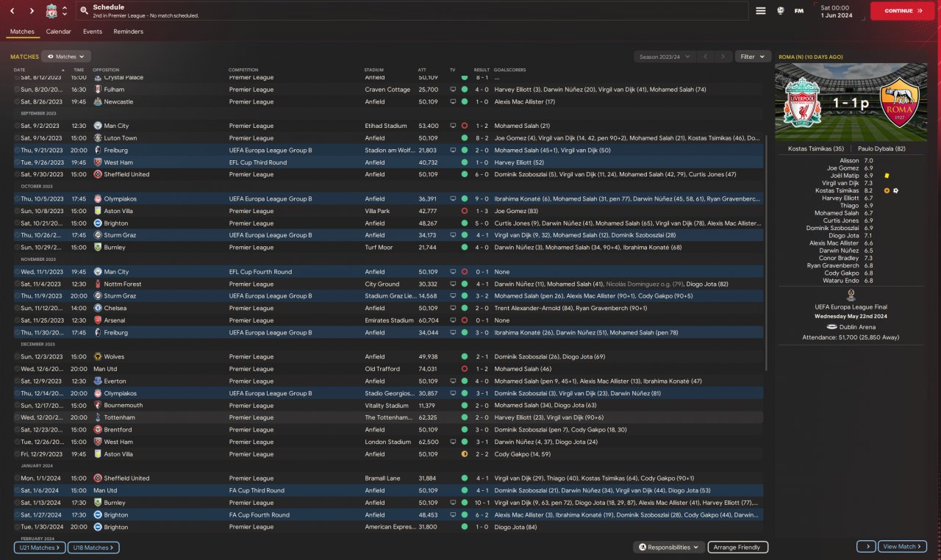Click the Arrange Friendly button
Image resolution: width=941 pixels, height=560 pixels.
click(x=738, y=548)
